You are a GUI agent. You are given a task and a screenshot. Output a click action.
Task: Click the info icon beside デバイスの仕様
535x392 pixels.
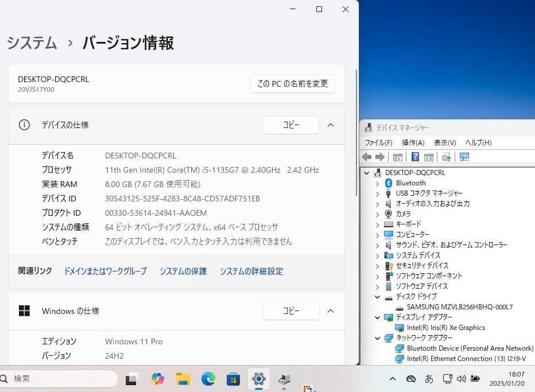[x=24, y=125]
